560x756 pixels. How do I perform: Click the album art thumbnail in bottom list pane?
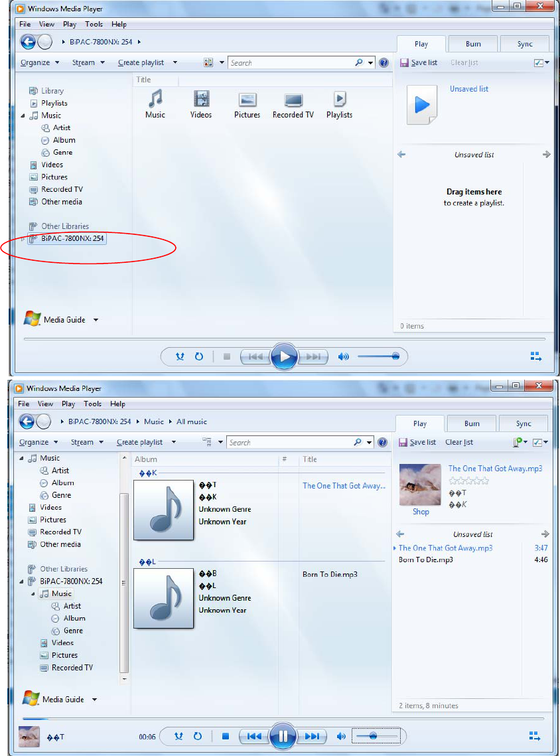click(420, 485)
